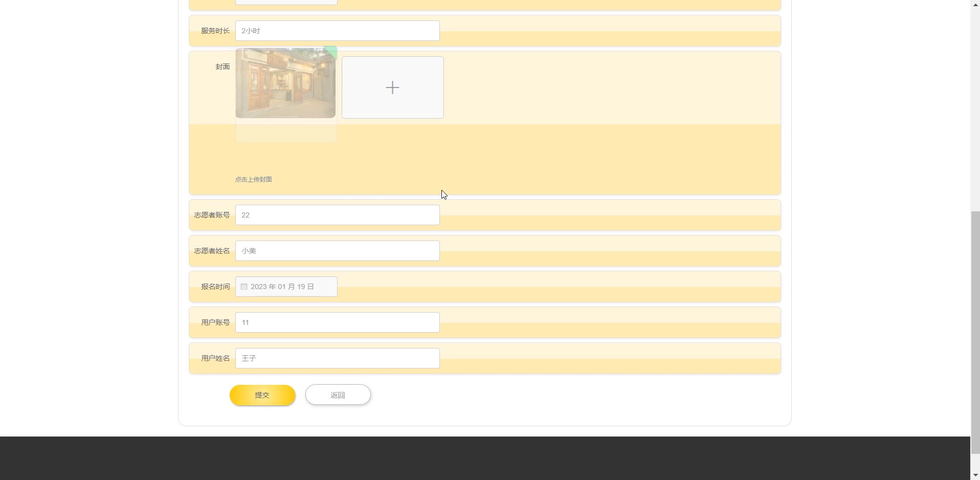Click the scrollbar down arrow
This screenshot has width=980, height=480.
pos(975,475)
